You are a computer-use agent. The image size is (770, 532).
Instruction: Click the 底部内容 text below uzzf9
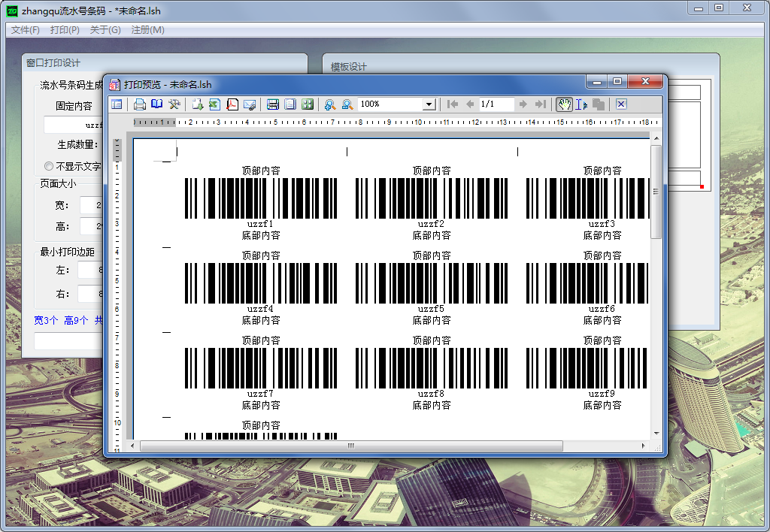(602, 405)
